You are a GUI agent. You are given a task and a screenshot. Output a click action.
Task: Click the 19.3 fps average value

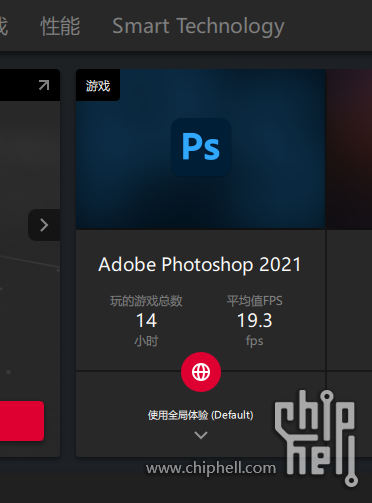255,320
